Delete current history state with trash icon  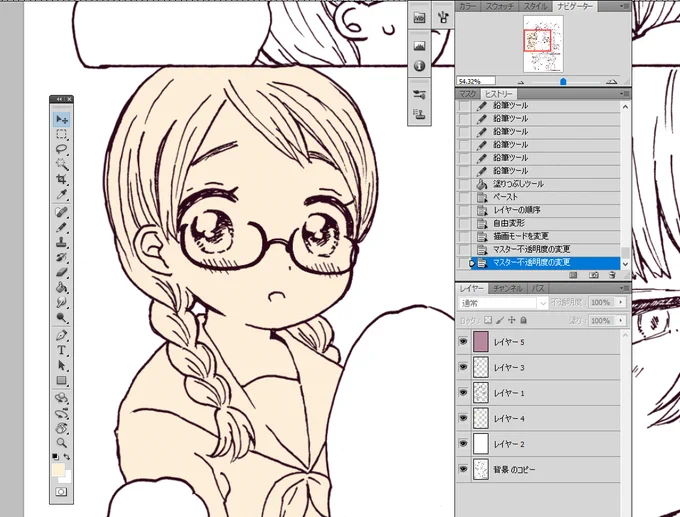click(x=612, y=275)
